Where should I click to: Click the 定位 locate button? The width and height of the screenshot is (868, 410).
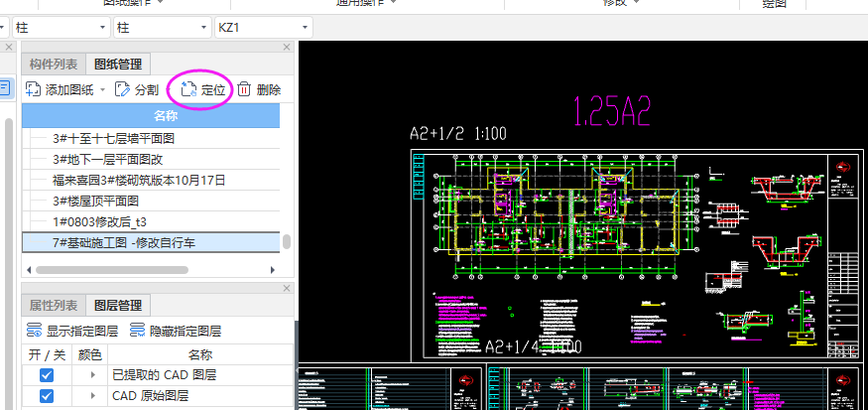[x=203, y=89]
